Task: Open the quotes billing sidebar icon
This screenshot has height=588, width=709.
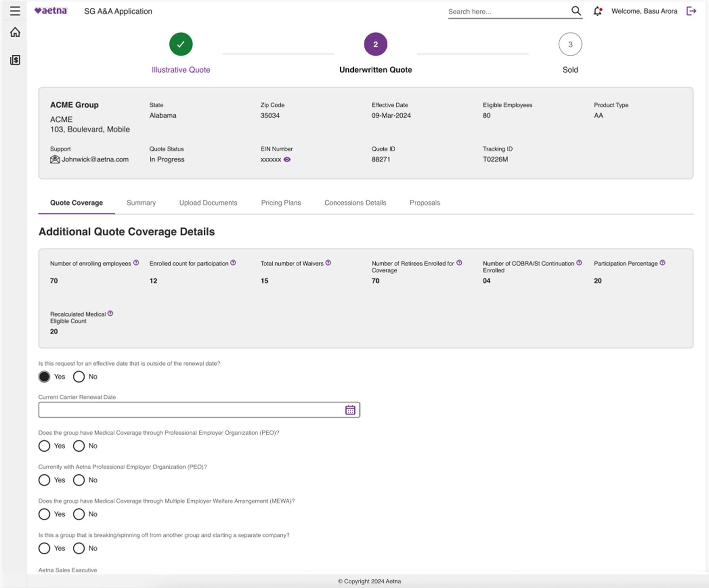Action: coord(15,60)
